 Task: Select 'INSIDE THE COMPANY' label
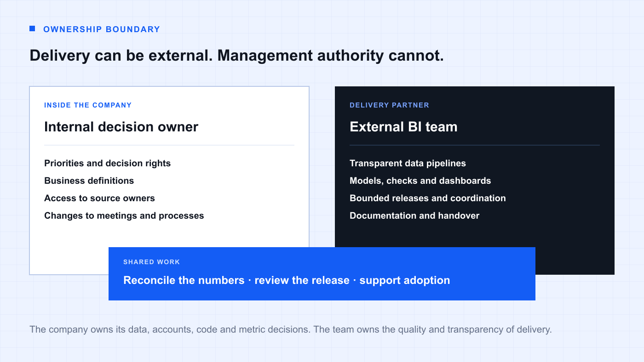click(x=88, y=105)
